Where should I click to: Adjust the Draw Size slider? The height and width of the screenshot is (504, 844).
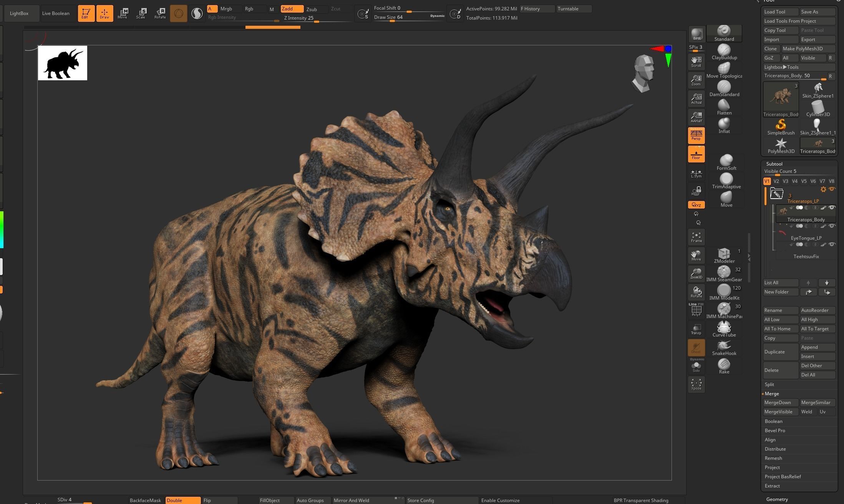[x=409, y=18]
